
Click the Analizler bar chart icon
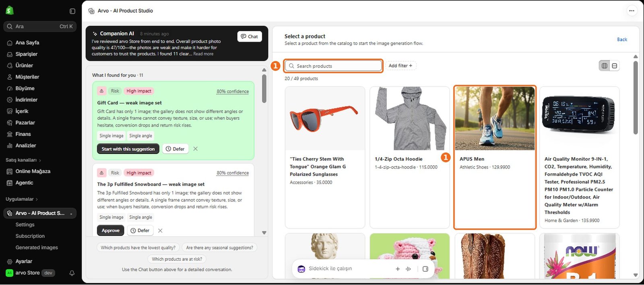coord(10,146)
